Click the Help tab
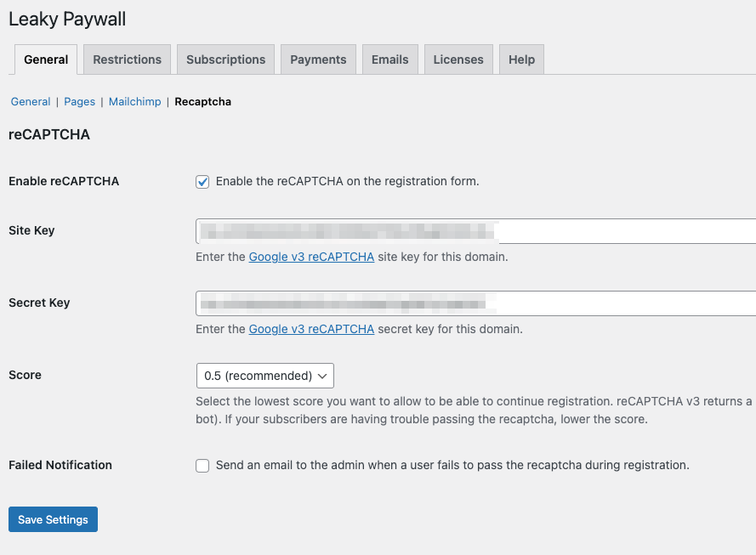The width and height of the screenshot is (756, 555). 521,59
